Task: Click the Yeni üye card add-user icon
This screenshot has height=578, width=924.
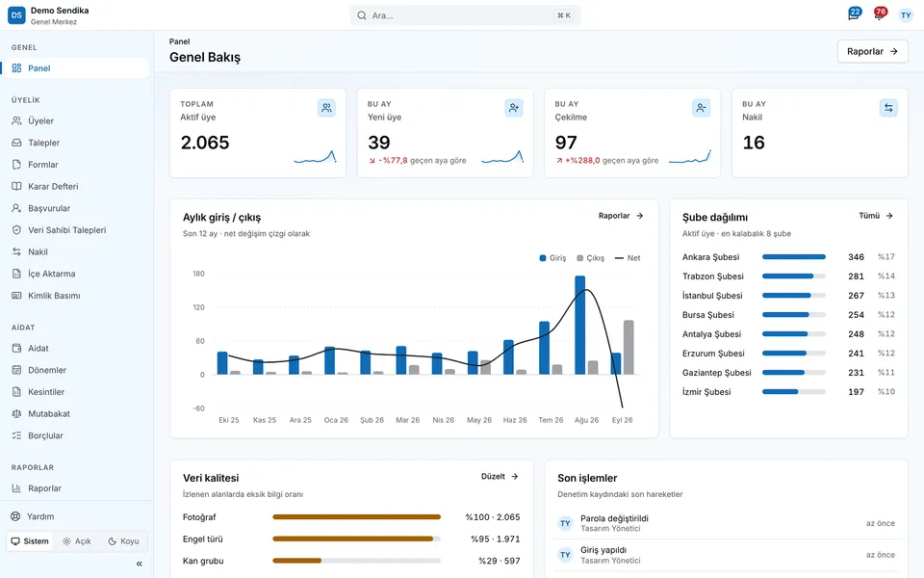Action: [514, 108]
